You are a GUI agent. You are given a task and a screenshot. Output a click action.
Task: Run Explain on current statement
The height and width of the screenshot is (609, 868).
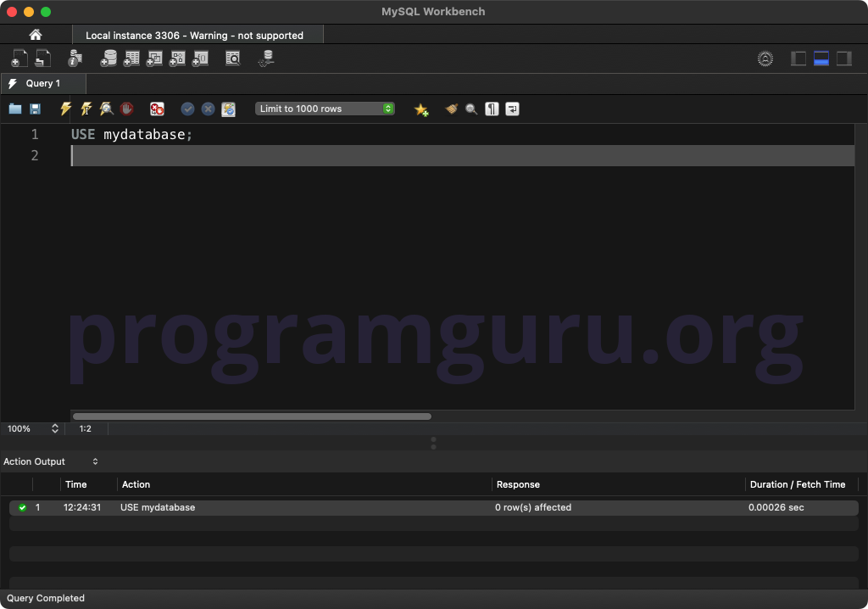(106, 109)
